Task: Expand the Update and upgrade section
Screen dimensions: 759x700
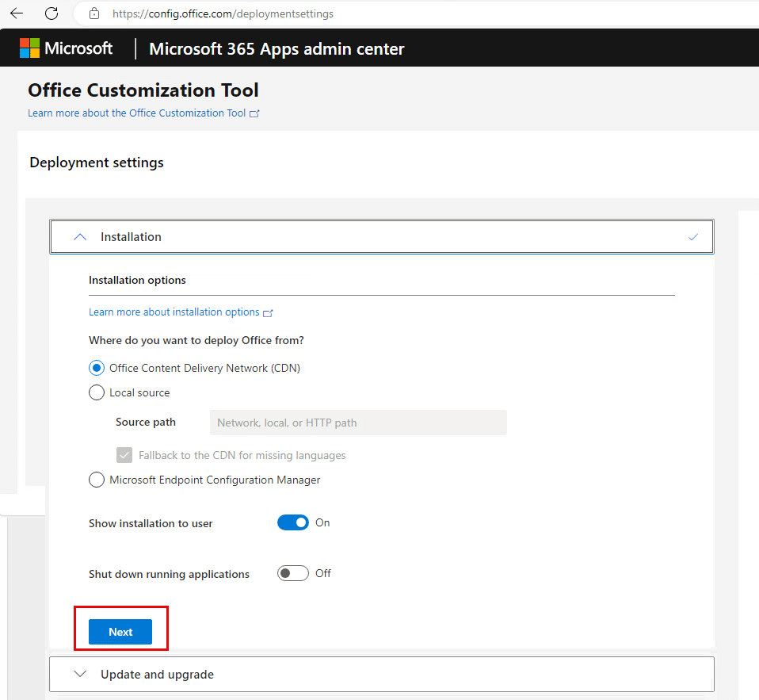Action: [x=79, y=674]
